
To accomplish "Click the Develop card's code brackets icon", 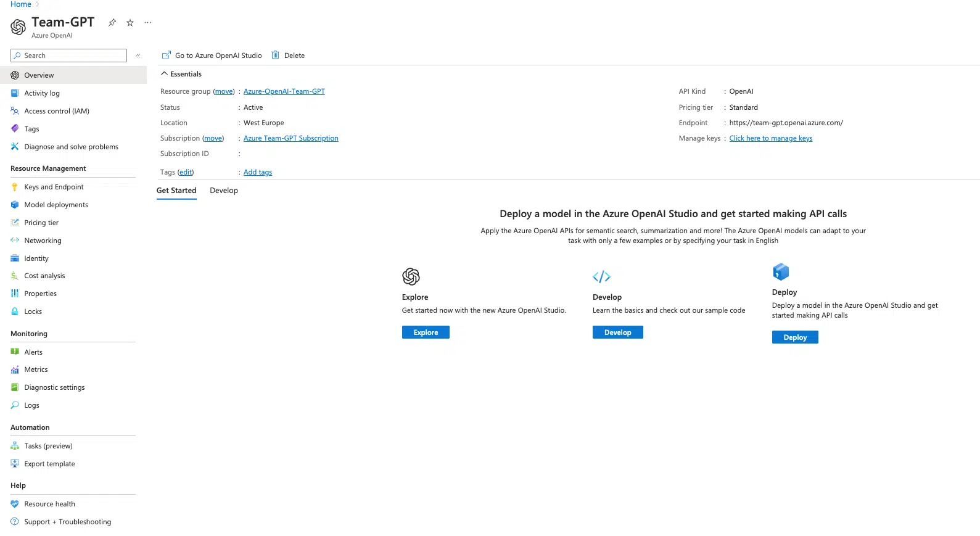I will [x=602, y=276].
